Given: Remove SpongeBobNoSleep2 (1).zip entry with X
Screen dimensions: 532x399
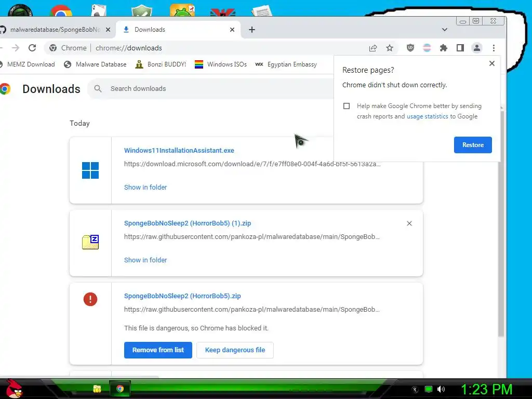Looking at the screenshot, I should pyautogui.click(x=409, y=223).
